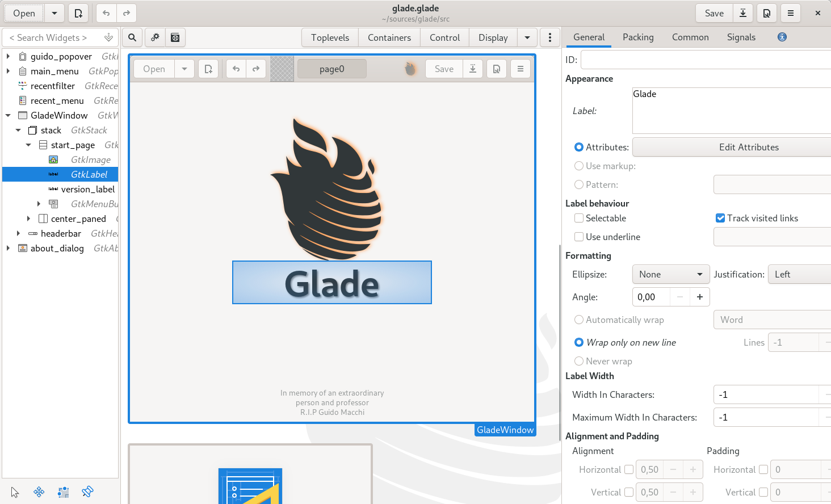Image resolution: width=831 pixels, height=504 pixels.
Task: Enable the Use underline checkbox
Action: click(579, 237)
